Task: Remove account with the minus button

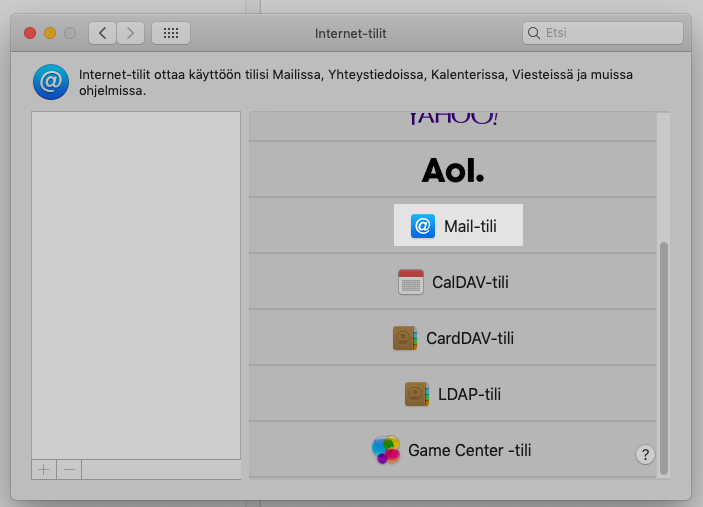Action: [69, 470]
